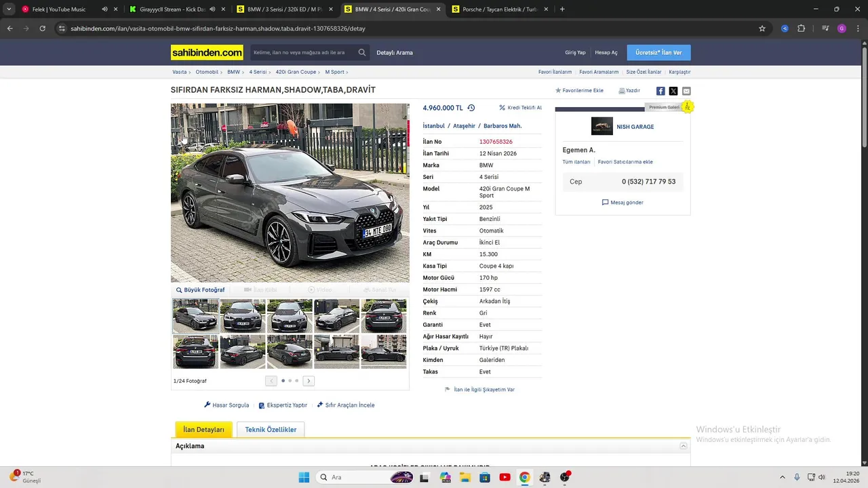This screenshot has width=868, height=488.
Task: Open Sıfır Araçları İncele link
Action: 345,405
